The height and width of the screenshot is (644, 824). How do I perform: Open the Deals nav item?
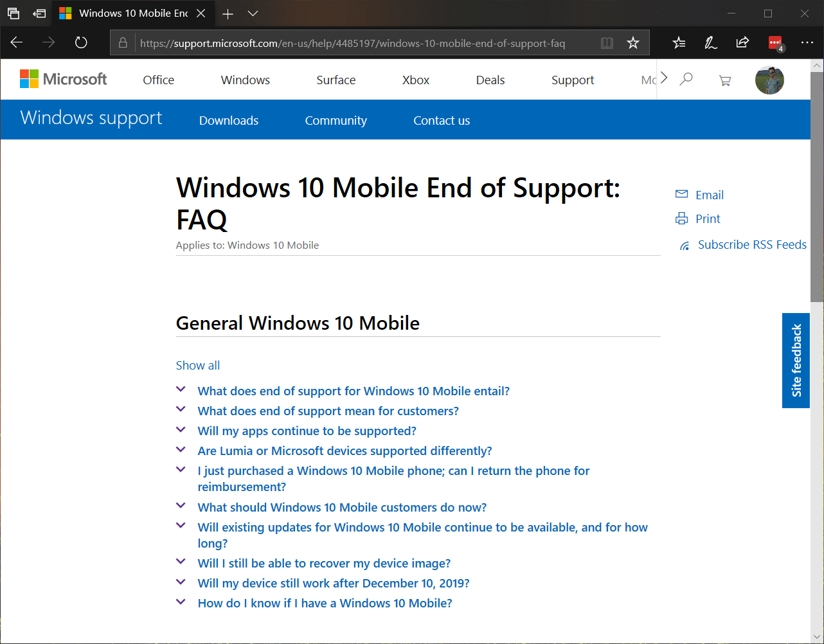click(x=490, y=80)
